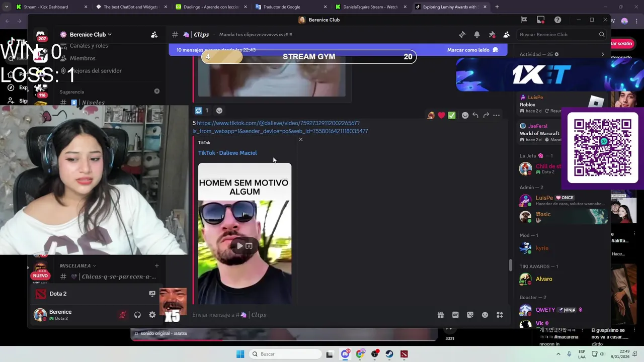Image resolution: width=644 pixels, height=362 pixels.
Task: Click the taskbar Buscar search box
Action: click(x=286, y=354)
